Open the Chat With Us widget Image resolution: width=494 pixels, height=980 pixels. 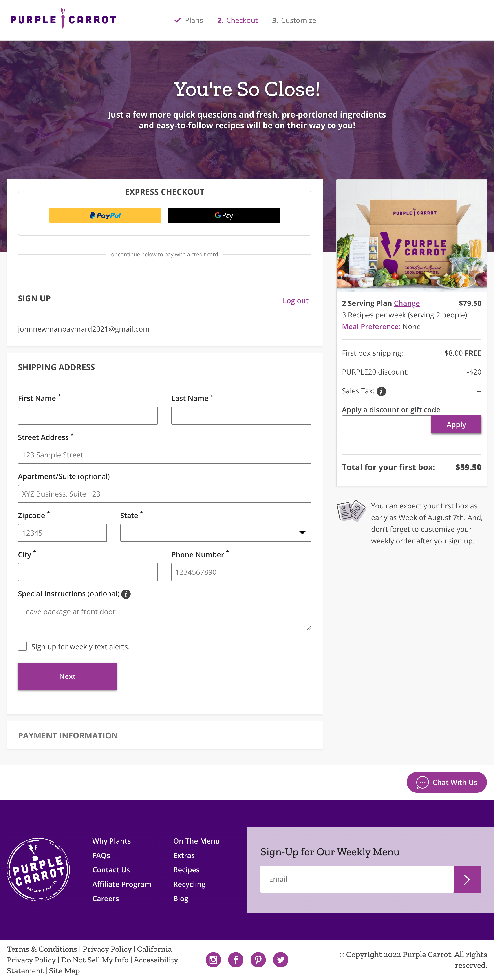[x=446, y=782]
